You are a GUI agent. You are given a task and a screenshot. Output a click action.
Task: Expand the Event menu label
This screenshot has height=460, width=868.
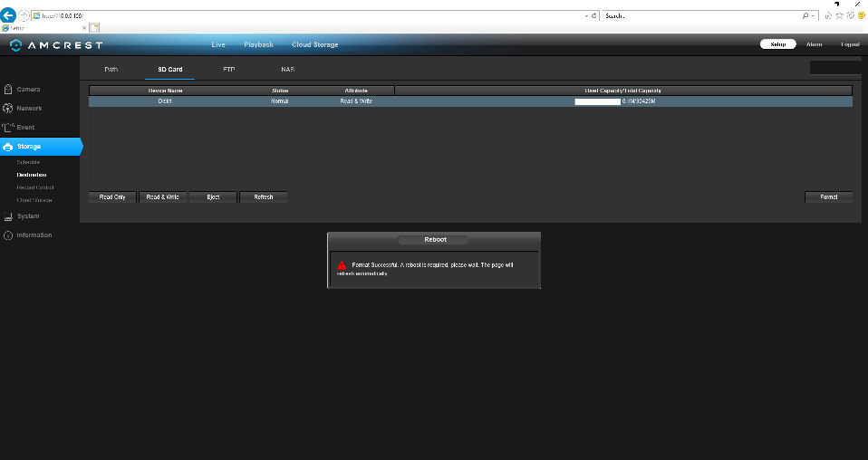click(25, 128)
